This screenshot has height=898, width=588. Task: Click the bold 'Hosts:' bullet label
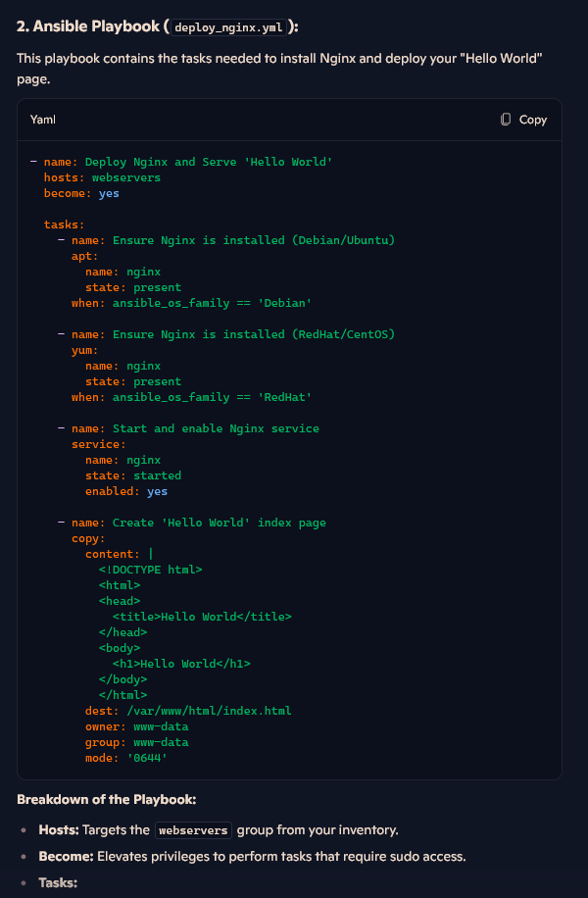point(58,830)
